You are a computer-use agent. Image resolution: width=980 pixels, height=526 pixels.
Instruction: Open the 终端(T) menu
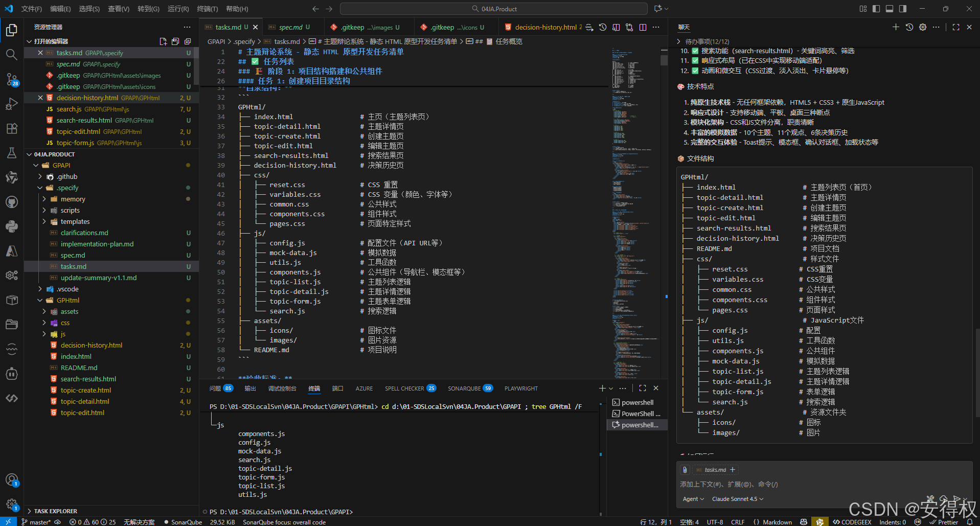(x=207, y=9)
